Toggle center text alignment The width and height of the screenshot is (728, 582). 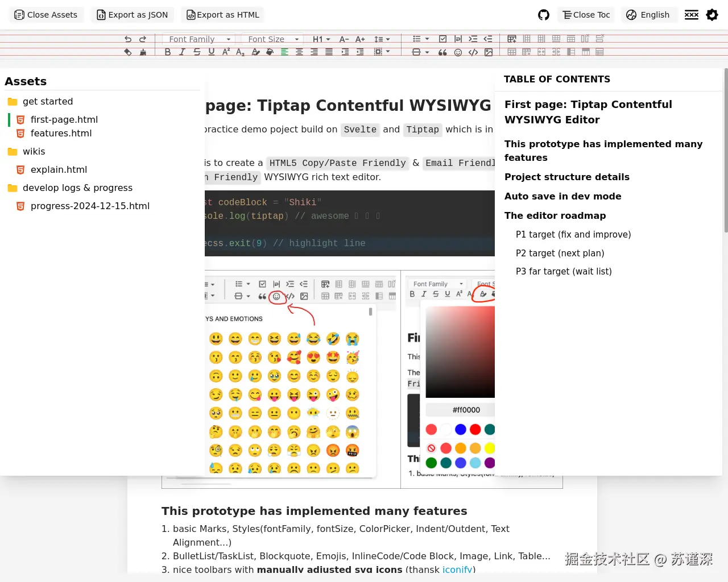[299, 52]
